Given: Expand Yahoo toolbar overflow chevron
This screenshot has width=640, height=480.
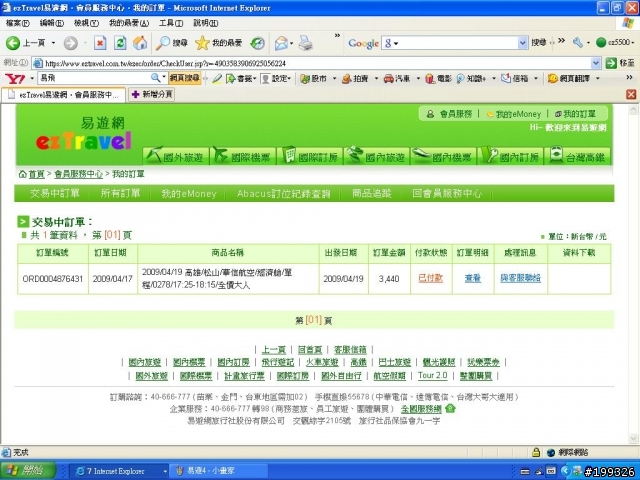Looking at the screenshot, I should tap(629, 77).
